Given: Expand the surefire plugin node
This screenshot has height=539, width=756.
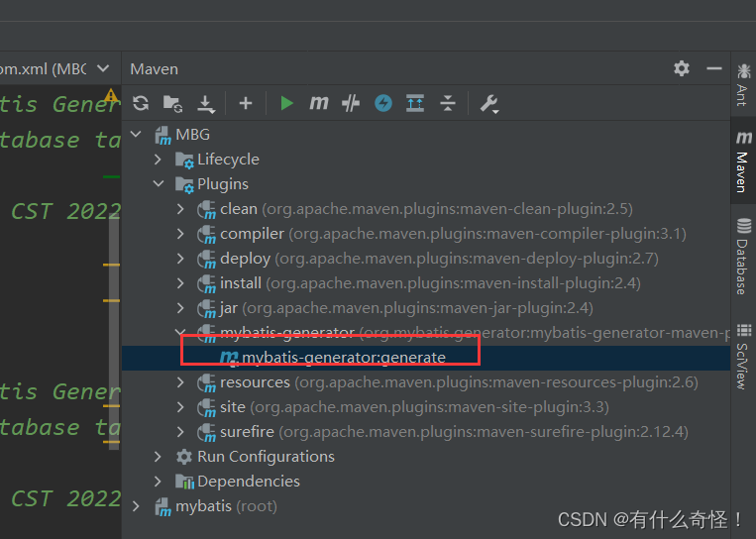Looking at the screenshot, I should 180,431.
